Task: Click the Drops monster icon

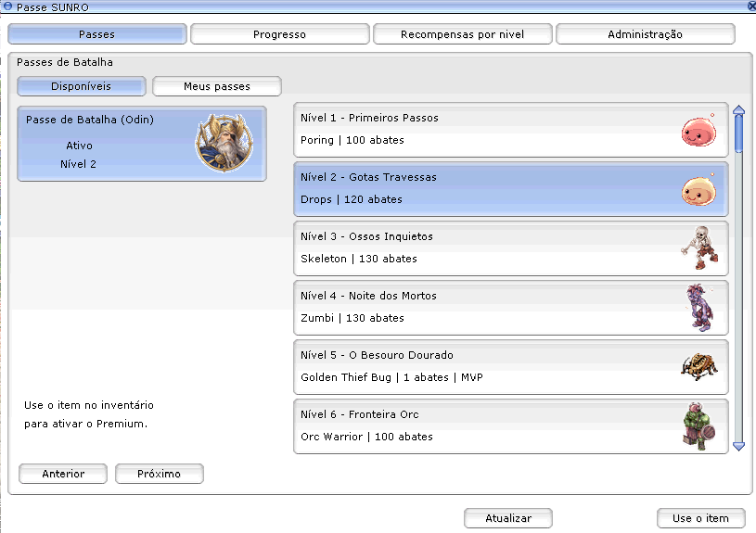Action: [698, 189]
